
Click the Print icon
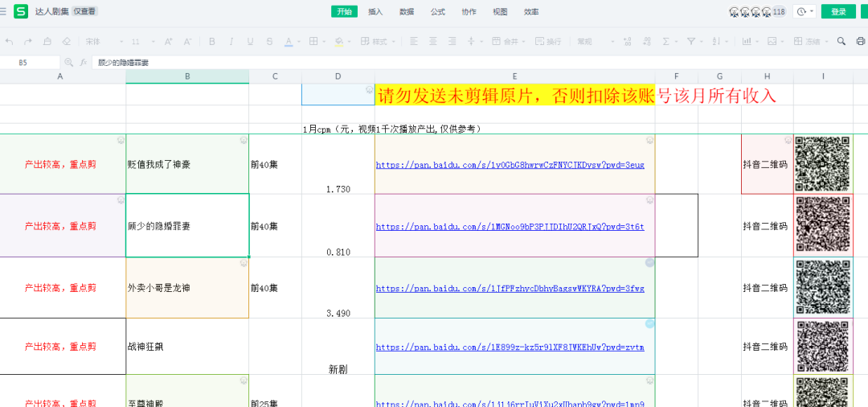coord(861,42)
